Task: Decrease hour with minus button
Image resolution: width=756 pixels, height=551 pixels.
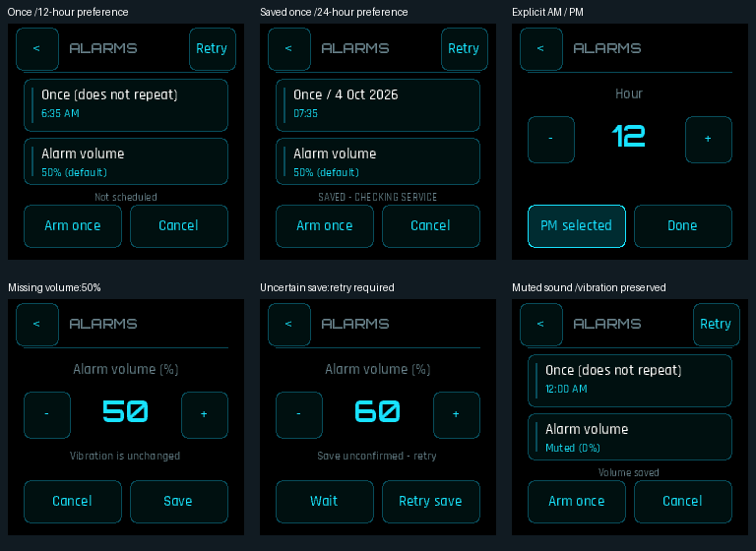Action: pos(551,140)
